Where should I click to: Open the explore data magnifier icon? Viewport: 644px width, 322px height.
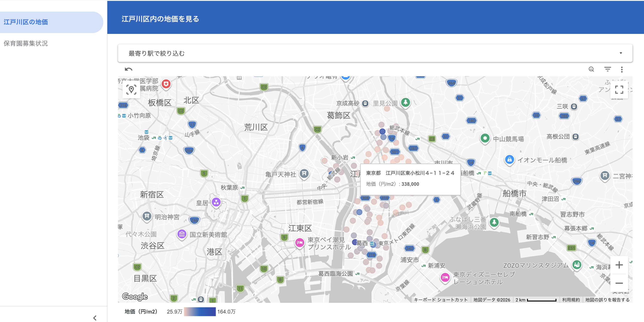pos(591,69)
